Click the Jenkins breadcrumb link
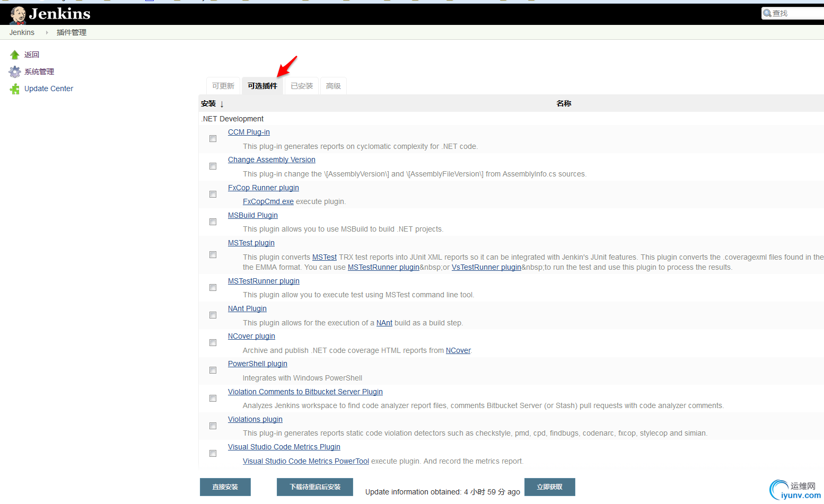 coord(22,32)
